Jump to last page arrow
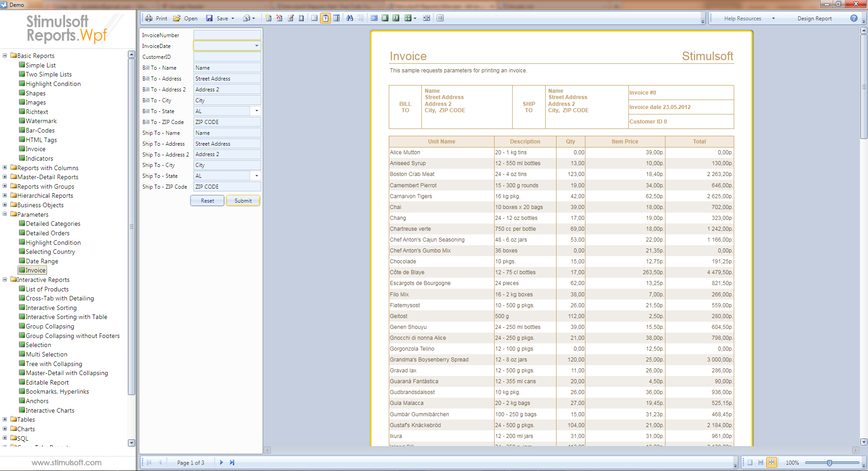 pos(232,462)
